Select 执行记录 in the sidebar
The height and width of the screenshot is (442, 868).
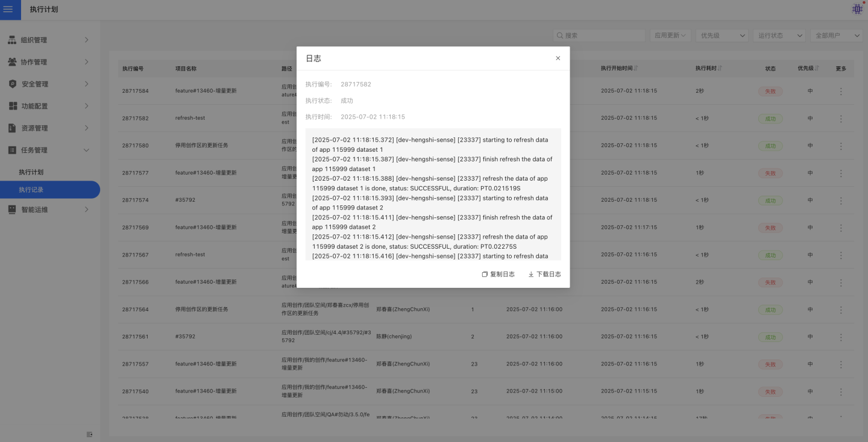coord(50,190)
